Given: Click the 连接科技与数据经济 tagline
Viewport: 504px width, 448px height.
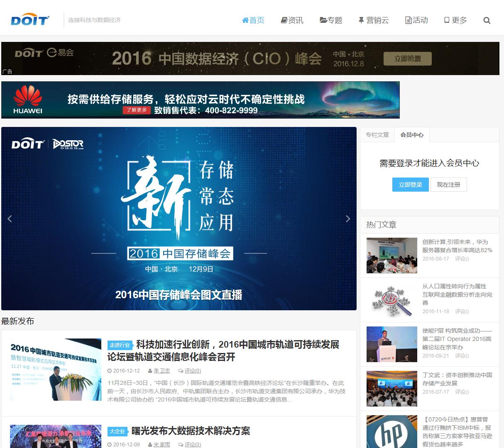Looking at the screenshot, I should 94,20.
